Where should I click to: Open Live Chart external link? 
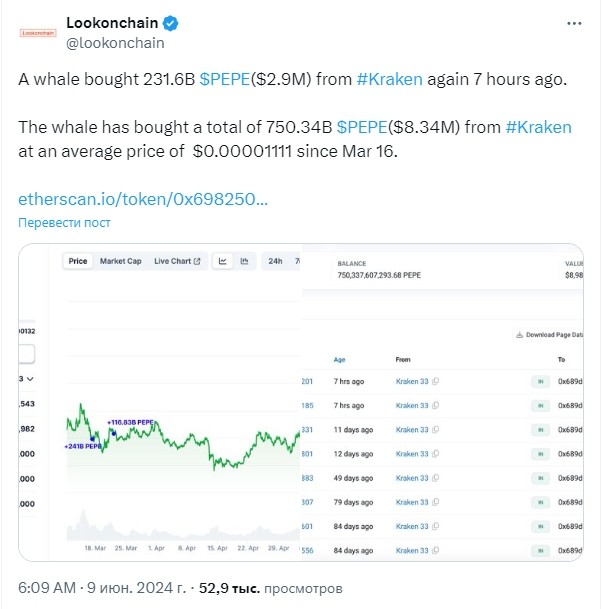pyautogui.click(x=177, y=261)
